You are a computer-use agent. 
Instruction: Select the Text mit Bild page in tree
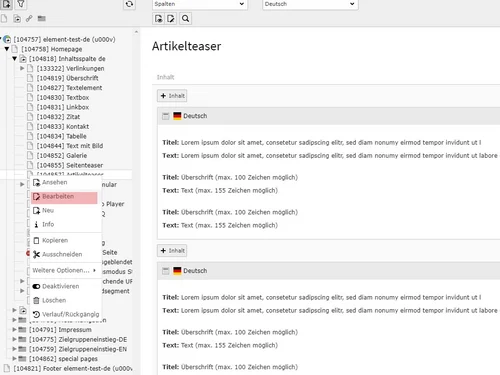point(70,146)
